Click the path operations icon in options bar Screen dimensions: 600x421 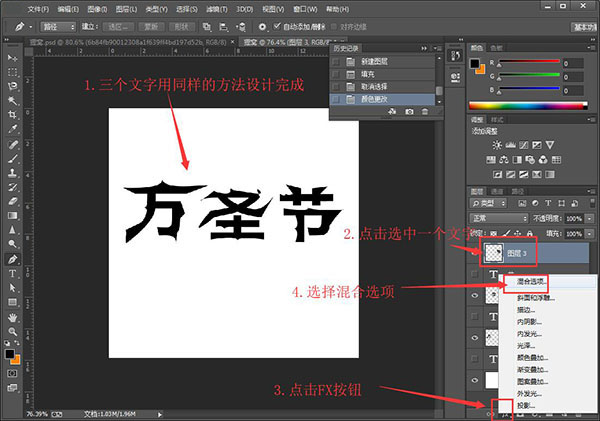click(x=207, y=27)
